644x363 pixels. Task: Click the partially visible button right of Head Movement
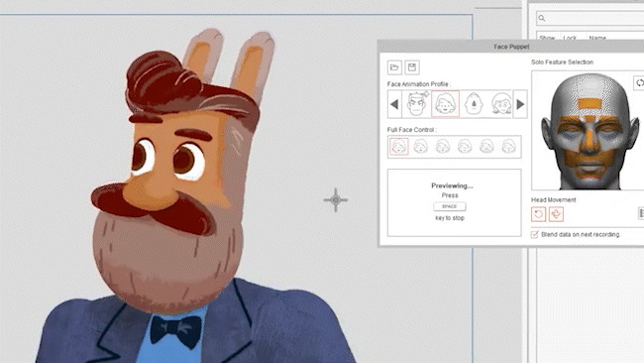coord(641,213)
